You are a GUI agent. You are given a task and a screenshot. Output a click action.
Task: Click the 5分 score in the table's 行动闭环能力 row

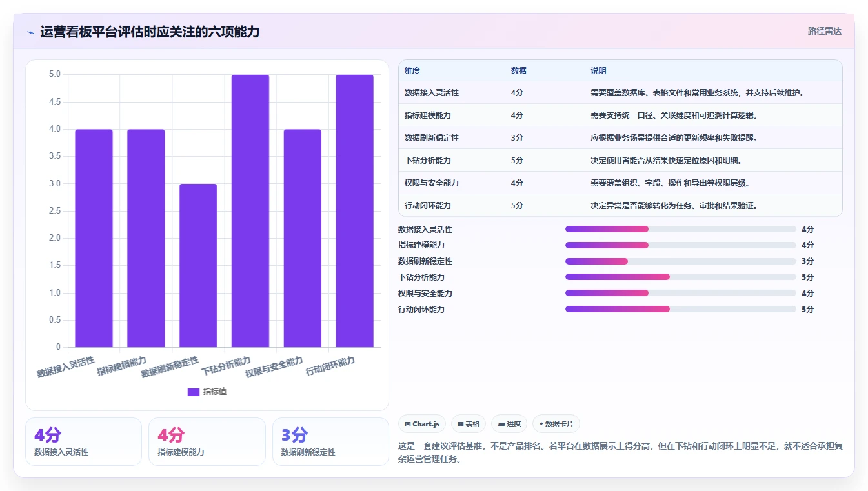coord(517,206)
